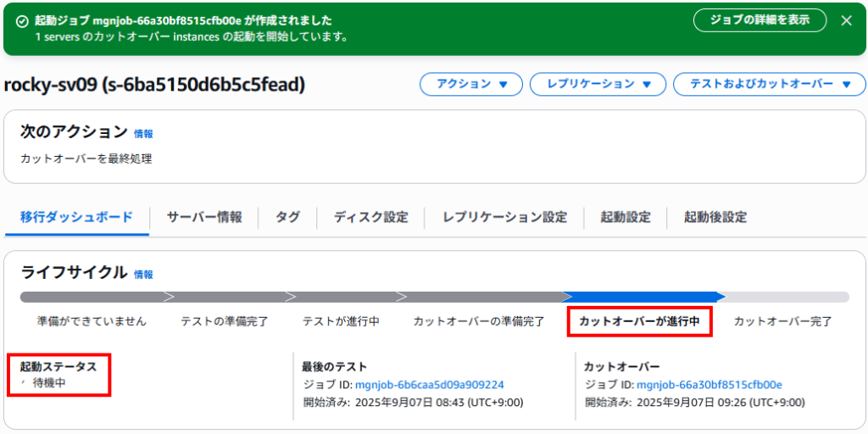Switch to the サーバー情報 tab
This screenshot has height=434, width=868.
pyautogui.click(x=204, y=217)
